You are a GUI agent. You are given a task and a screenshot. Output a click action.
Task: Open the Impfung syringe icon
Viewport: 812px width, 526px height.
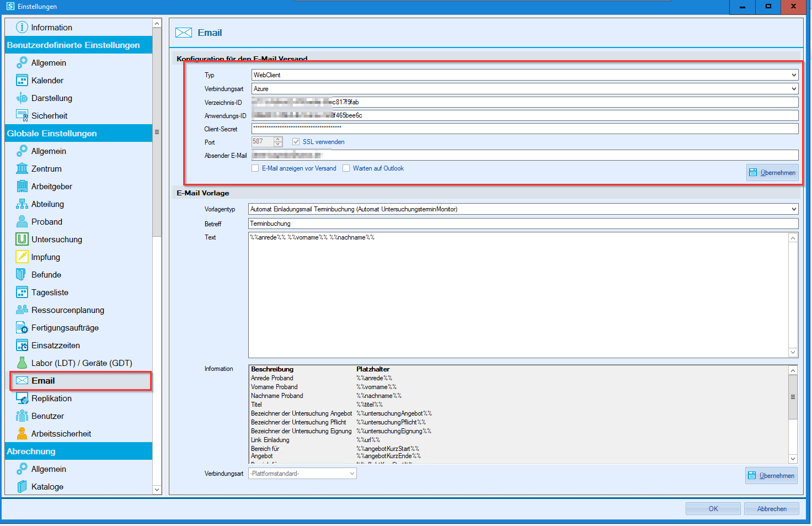(x=22, y=257)
